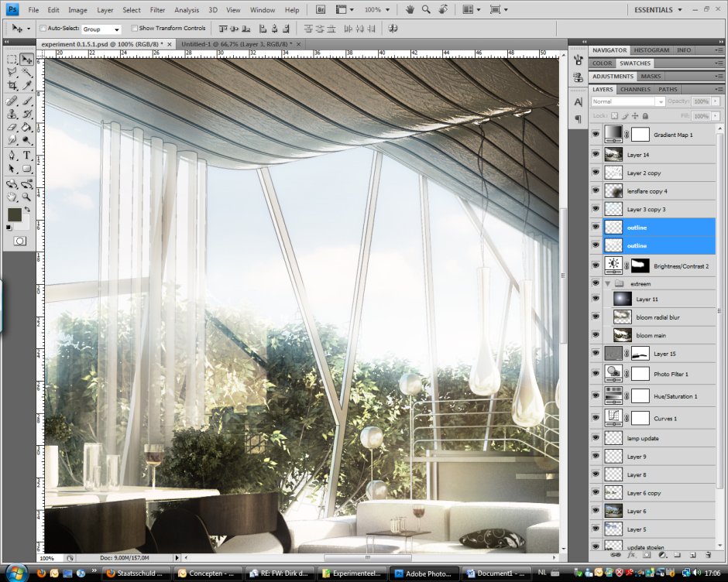The height and width of the screenshot is (582, 728).
Task: Enable the Auto-Select checkbox
Action: pos(43,28)
